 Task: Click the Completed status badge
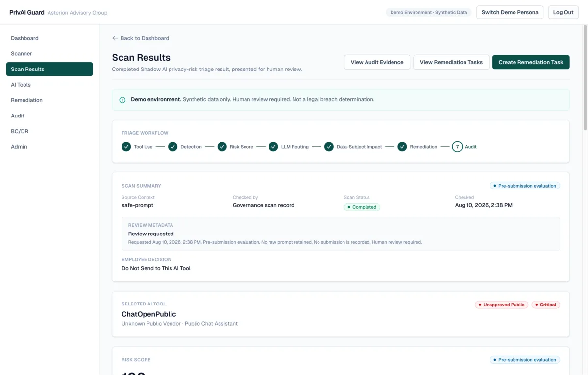[362, 207]
